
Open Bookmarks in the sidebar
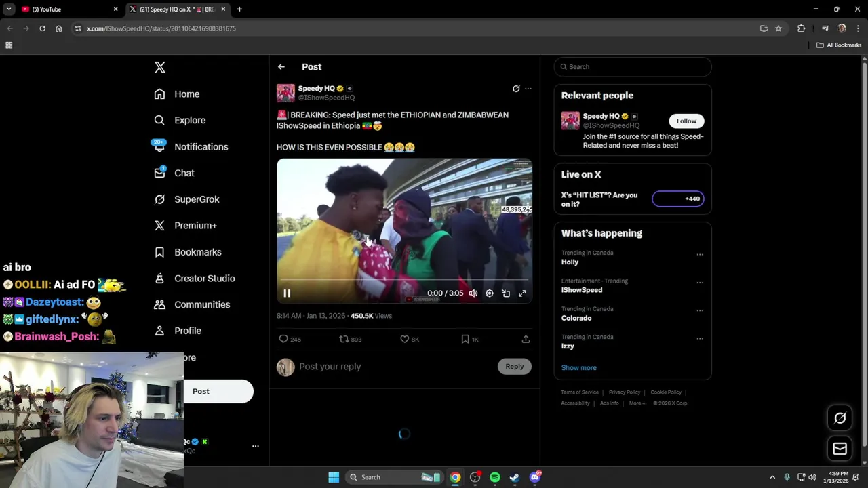pyautogui.click(x=188, y=252)
